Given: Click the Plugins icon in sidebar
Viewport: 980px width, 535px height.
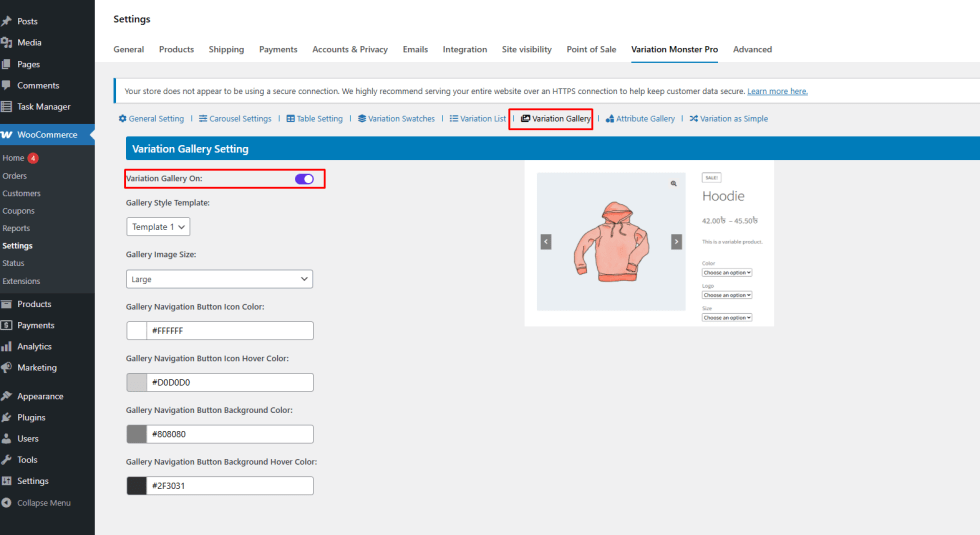Looking at the screenshot, I should tap(6, 418).
